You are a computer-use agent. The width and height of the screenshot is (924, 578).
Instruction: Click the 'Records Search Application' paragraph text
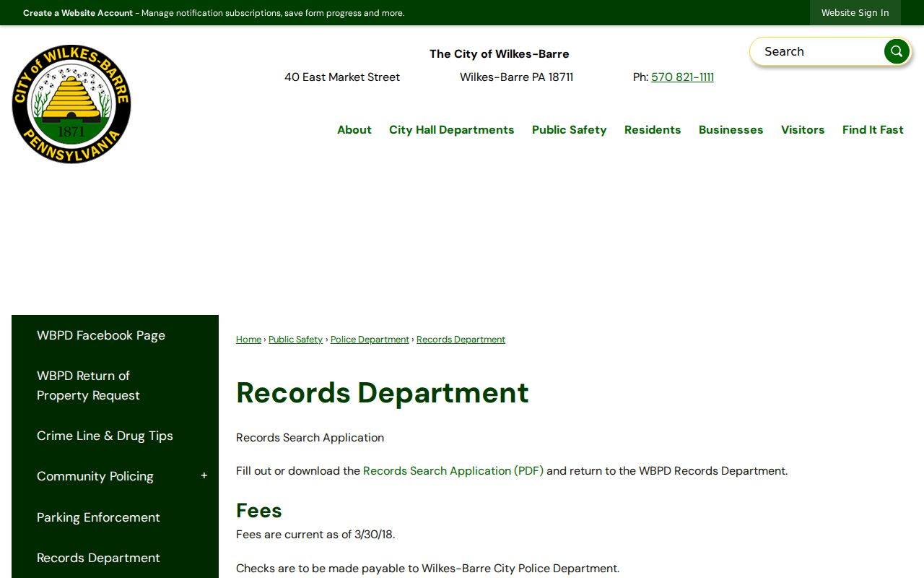click(x=310, y=438)
